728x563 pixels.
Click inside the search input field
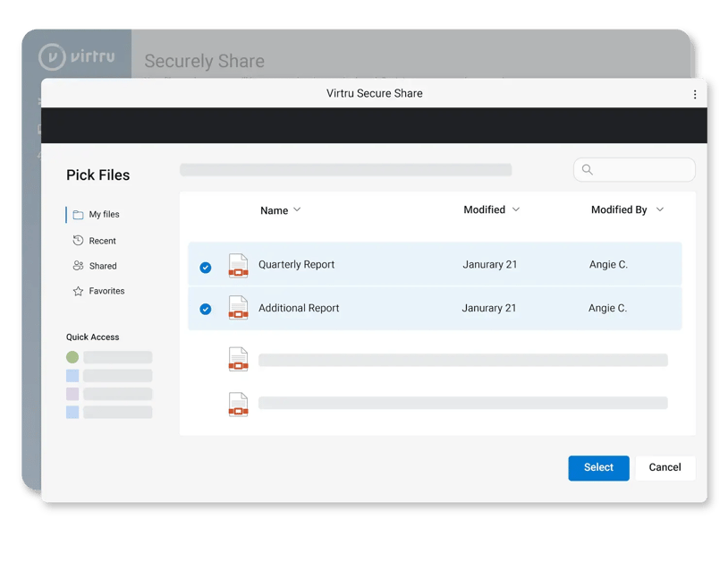(x=635, y=169)
